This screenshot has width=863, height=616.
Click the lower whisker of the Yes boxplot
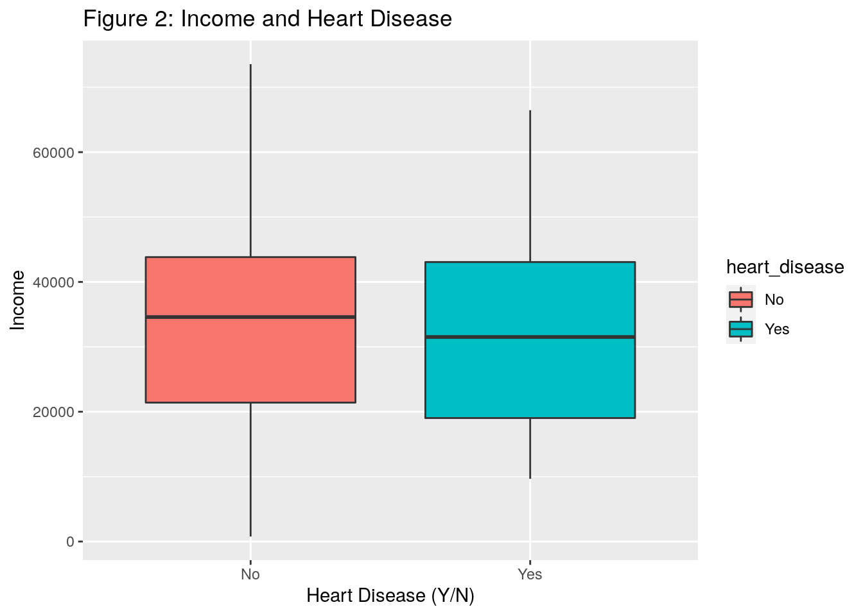pos(530,448)
